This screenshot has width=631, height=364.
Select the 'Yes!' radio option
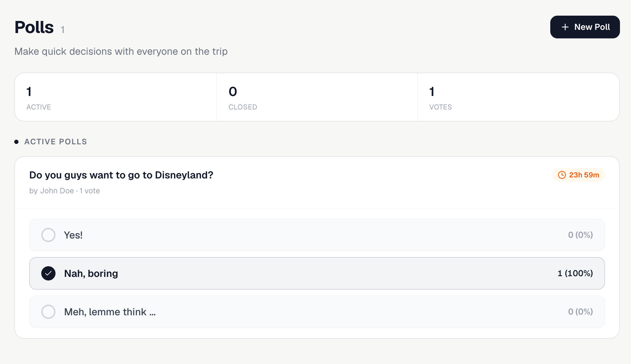coord(48,235)
